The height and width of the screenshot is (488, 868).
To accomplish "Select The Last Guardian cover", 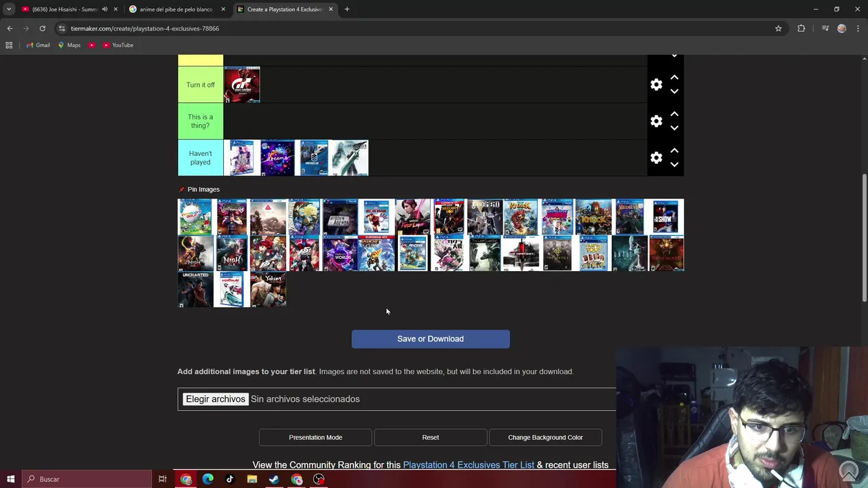I will (485, 253).
